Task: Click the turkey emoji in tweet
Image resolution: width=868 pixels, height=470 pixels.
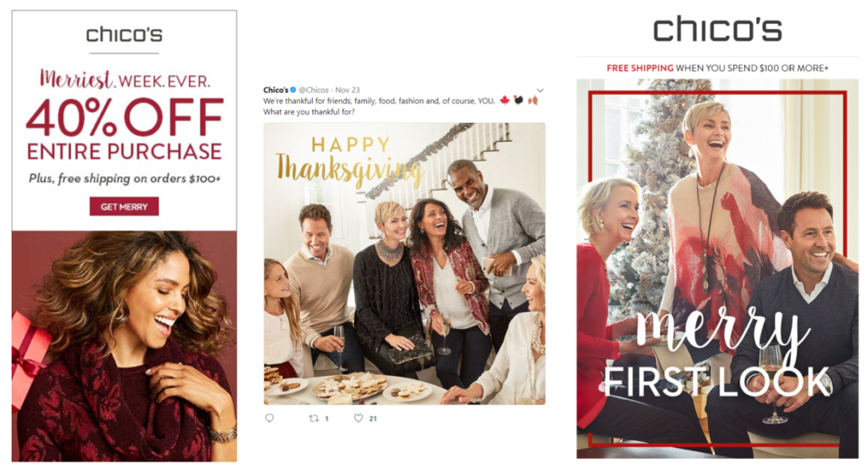Action: coord(518,100)
